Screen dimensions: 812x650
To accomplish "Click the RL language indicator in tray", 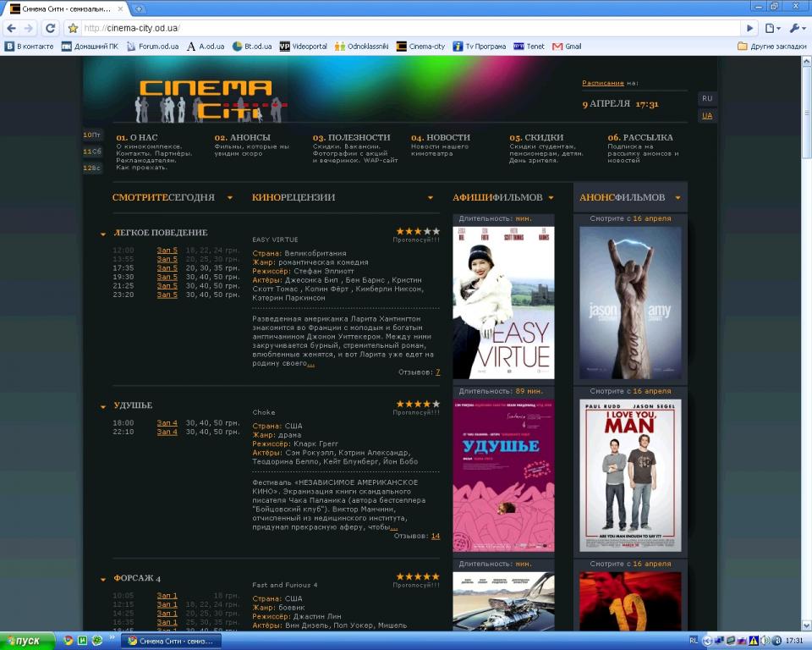I will 694,641.
